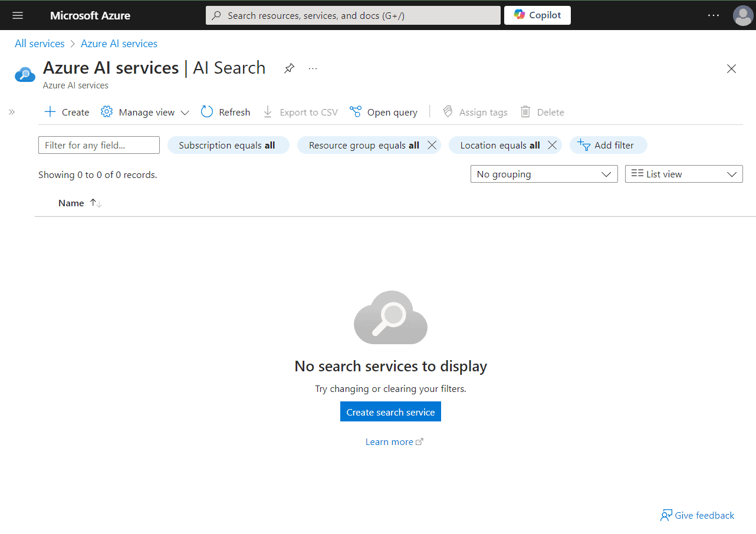Open the No grouping dropdown
Image resolution: width=756 pixels, height=534 pixels.
click(544, 174)
